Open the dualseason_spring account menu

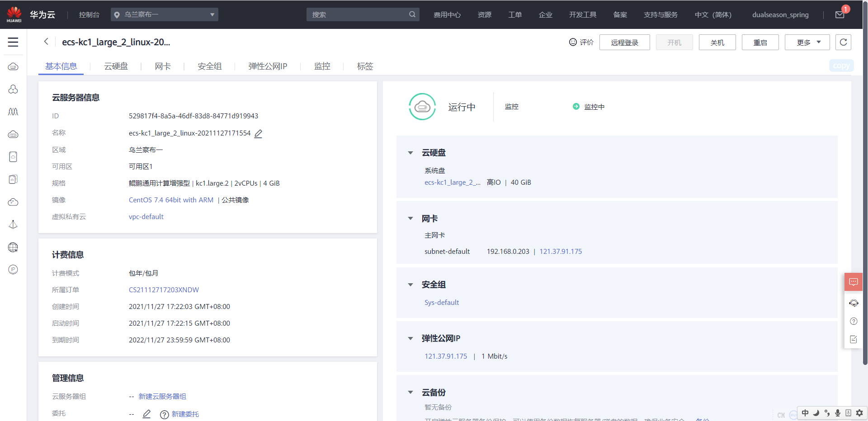[780, 14]
